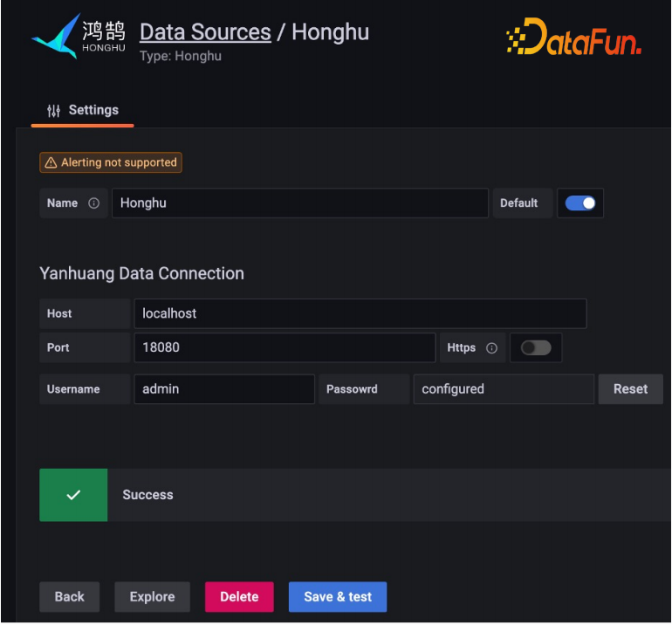Click the DataFun logo
Image resolution: width=672 pixels, height=625 pixels.
(573, 38)
